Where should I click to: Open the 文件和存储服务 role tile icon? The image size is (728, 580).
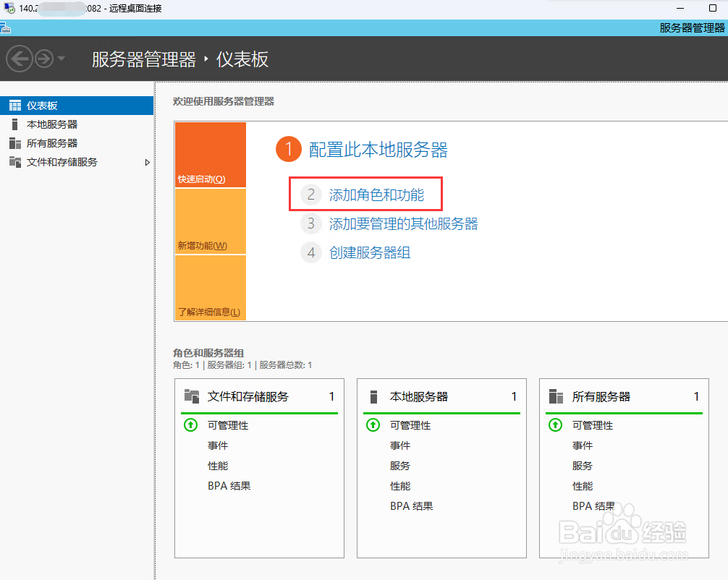tap(192, 396)
